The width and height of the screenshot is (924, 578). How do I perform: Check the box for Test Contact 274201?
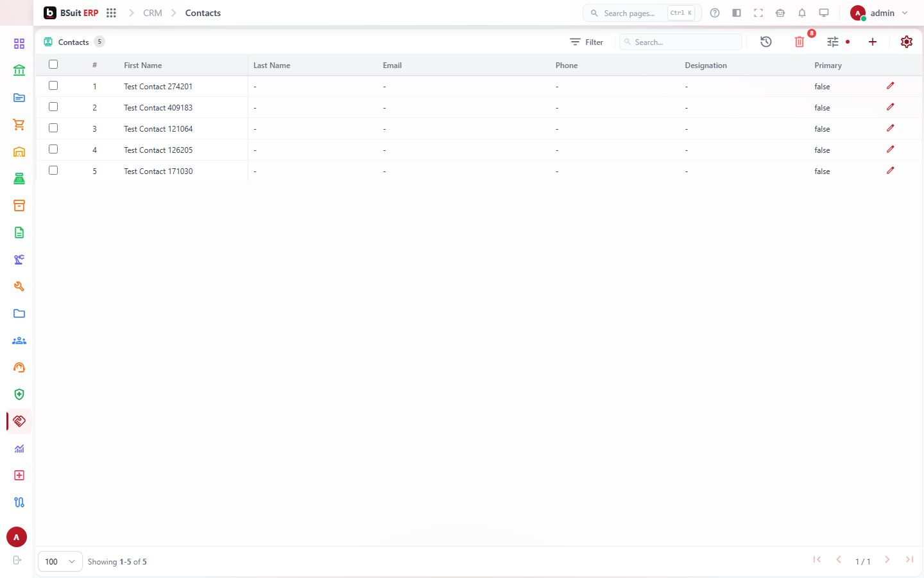click(53, 85)
